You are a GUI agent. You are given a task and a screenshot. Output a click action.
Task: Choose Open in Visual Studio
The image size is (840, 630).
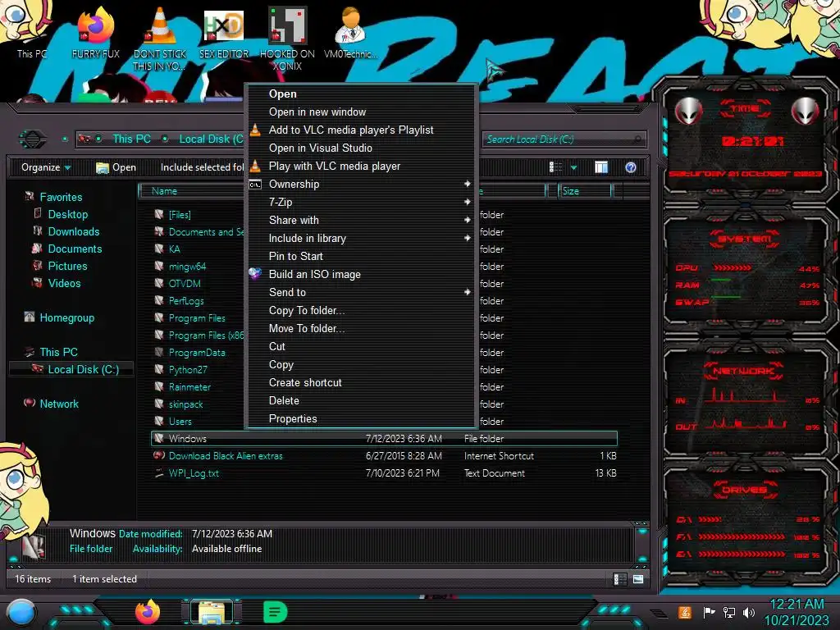(361, 148)
